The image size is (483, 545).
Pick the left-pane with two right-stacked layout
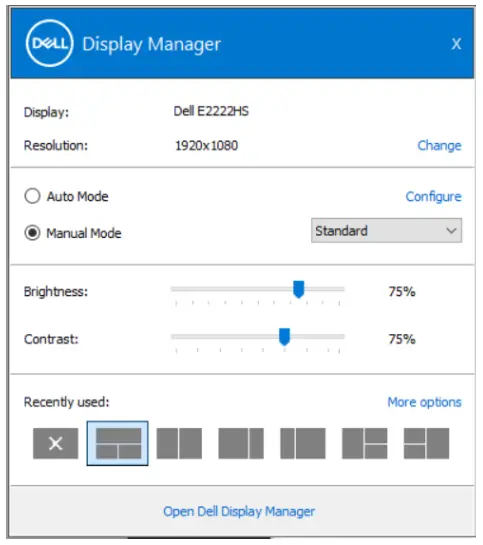[x=365, y=444]
